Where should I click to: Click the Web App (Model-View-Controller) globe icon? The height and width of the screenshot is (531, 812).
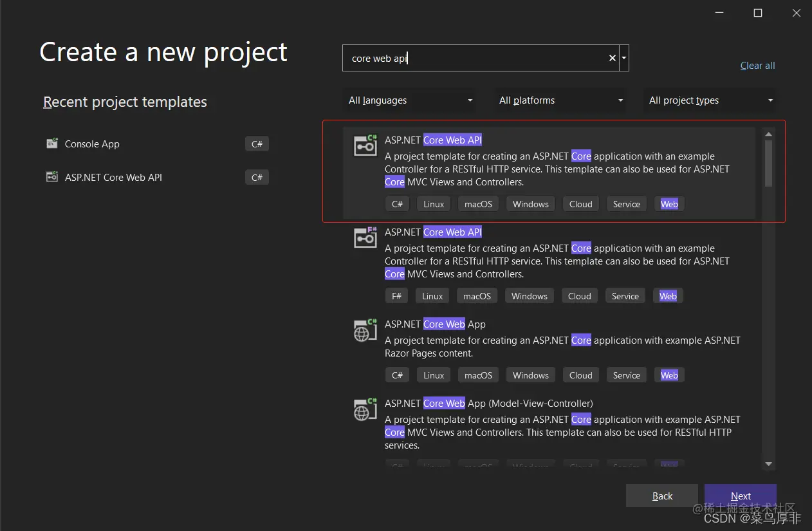click(365, 408)
